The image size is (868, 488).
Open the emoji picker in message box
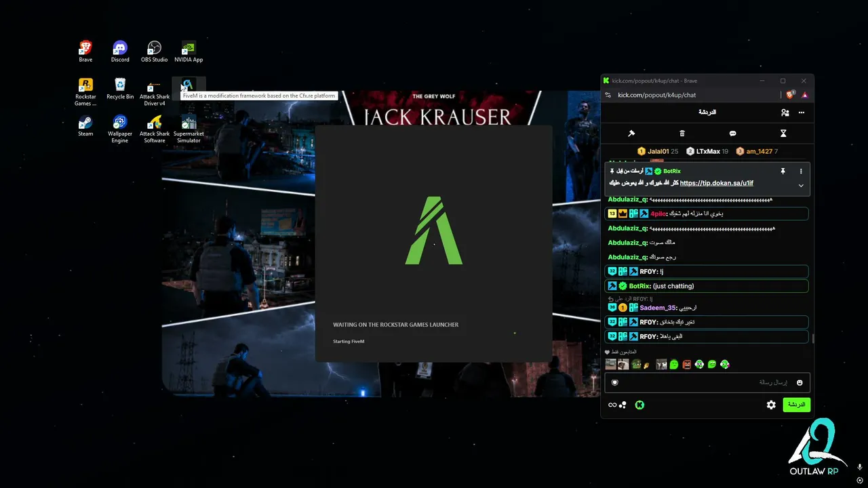click(x=800, y=383)
